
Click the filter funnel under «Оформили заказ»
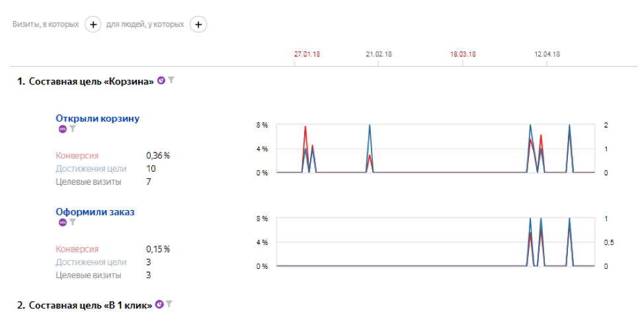[x=72, y=223]
